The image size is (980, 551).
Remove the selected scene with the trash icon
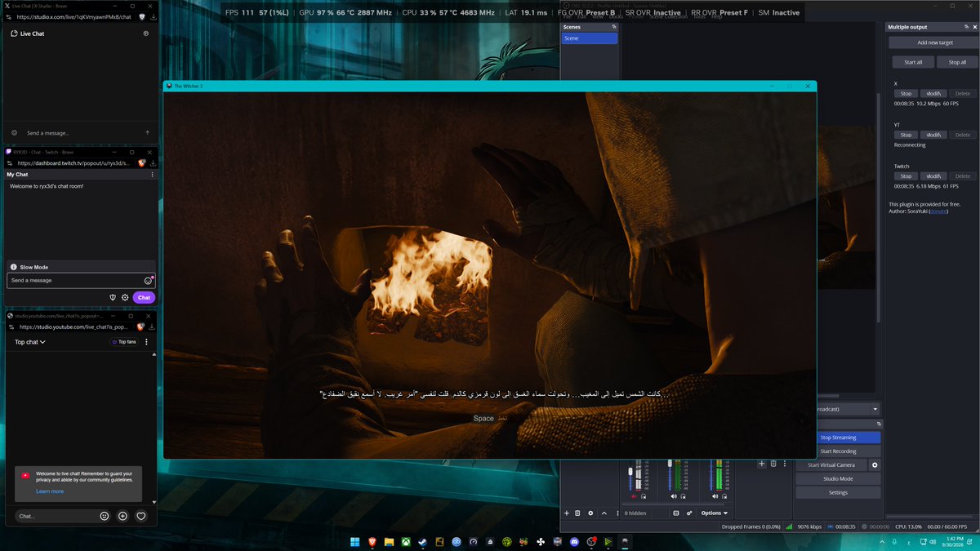(577, 513)
